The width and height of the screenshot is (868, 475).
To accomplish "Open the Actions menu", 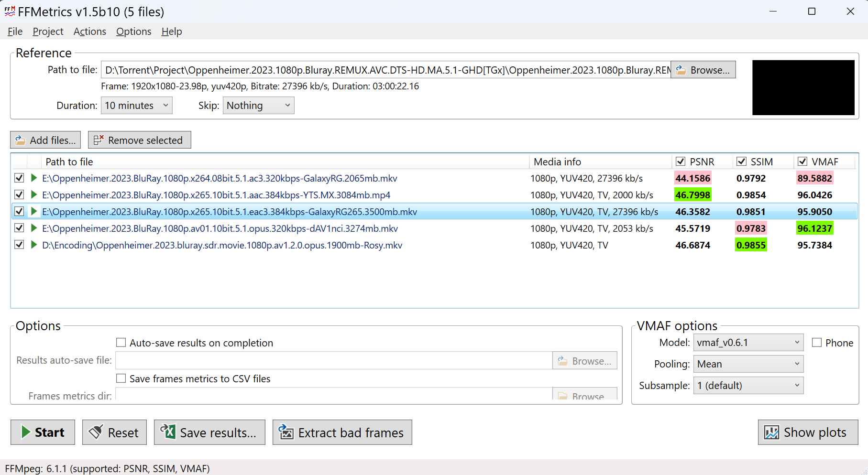I will click(x=89, y=32).
